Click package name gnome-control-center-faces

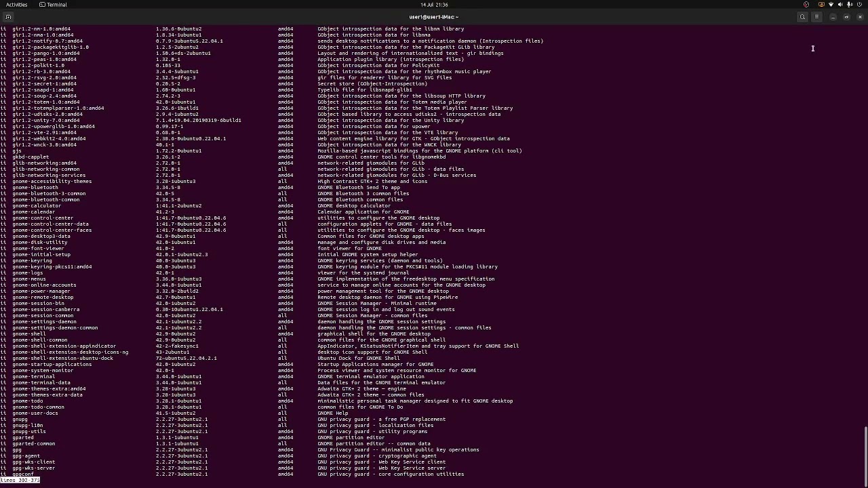pos(52,230)
